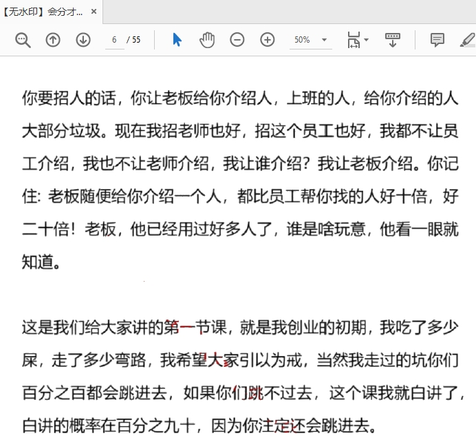
Task: Click the scrolling mode keyboard icon
Action: tap(393, 40)
